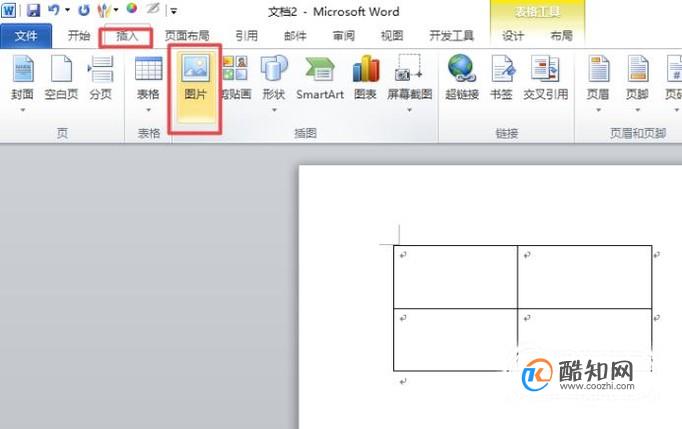
Task: Insert a 超链接 hyperlink
Action: (461, 78)
